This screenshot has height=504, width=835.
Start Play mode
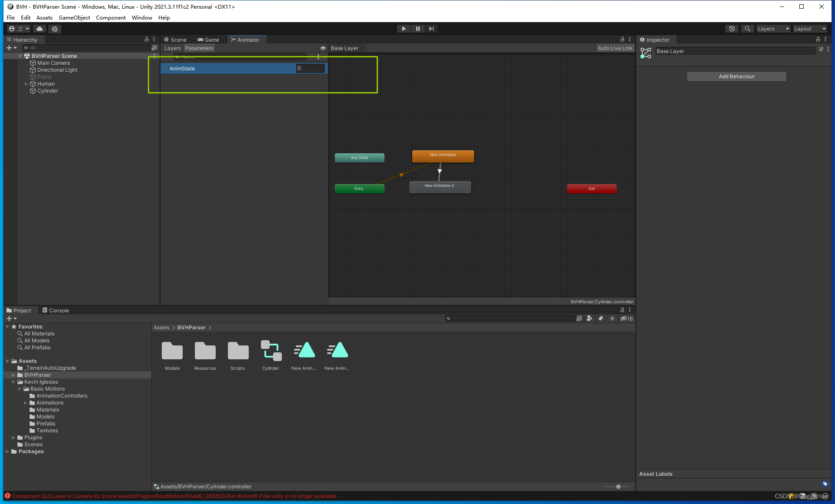pos(404,29)
